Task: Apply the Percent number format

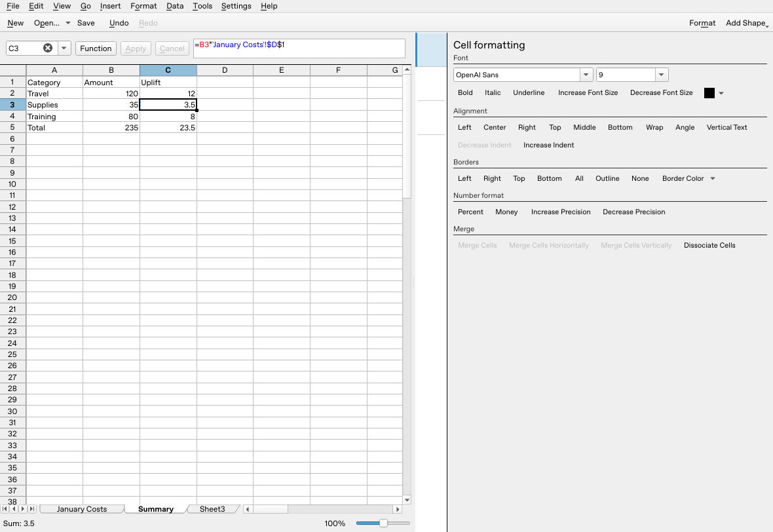Action: [470, 212]
